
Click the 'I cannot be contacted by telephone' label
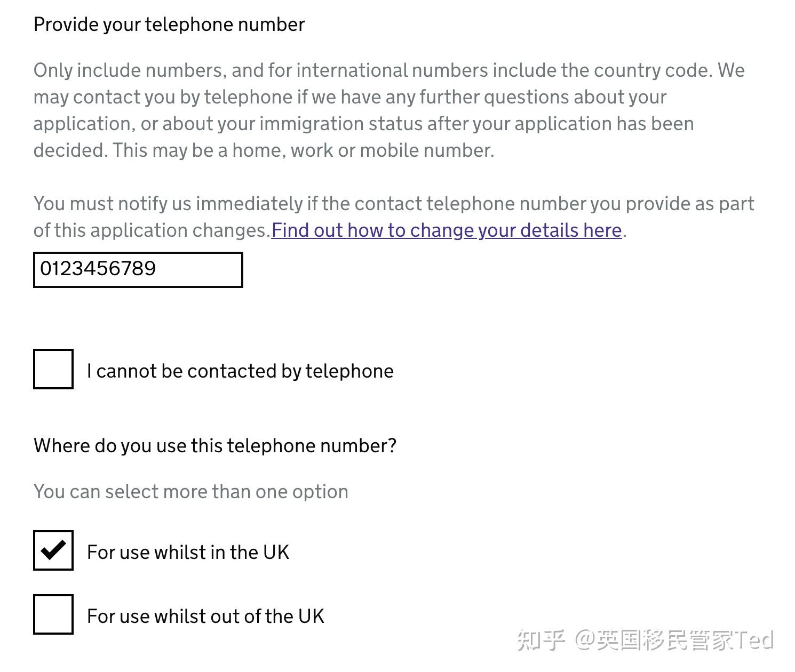point(240,370)
